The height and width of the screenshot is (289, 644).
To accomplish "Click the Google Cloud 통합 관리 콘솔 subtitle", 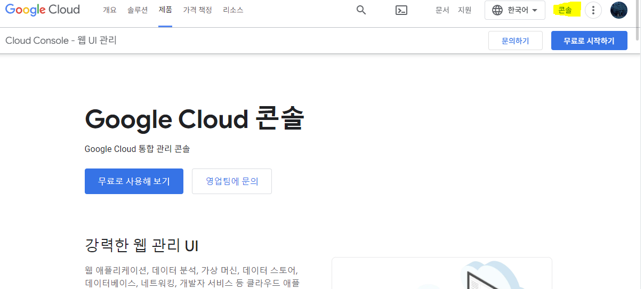I will point(138,149).
